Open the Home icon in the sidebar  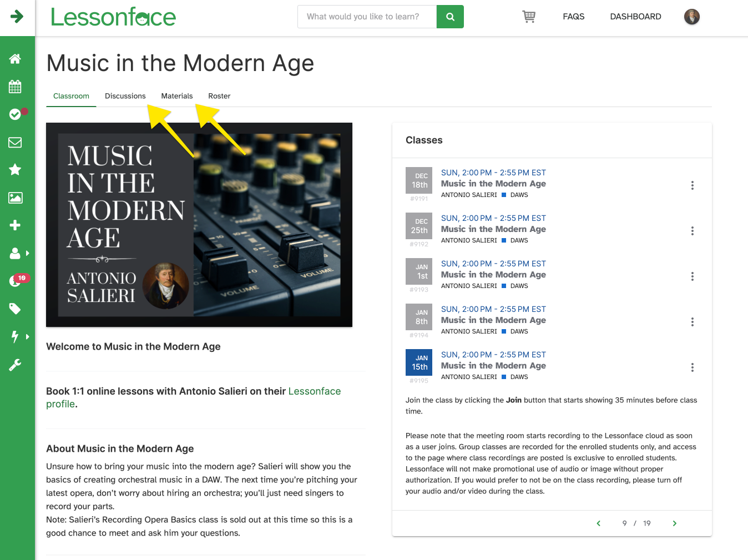(x=14, y=59)
